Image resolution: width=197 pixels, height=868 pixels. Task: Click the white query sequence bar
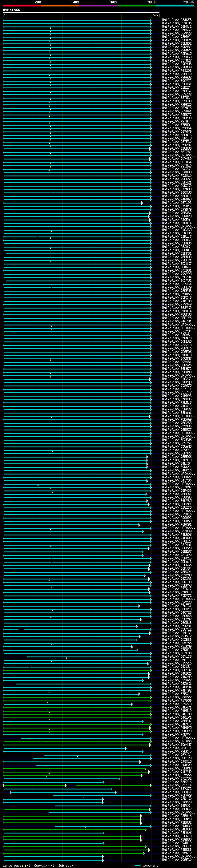coord(81,13)
